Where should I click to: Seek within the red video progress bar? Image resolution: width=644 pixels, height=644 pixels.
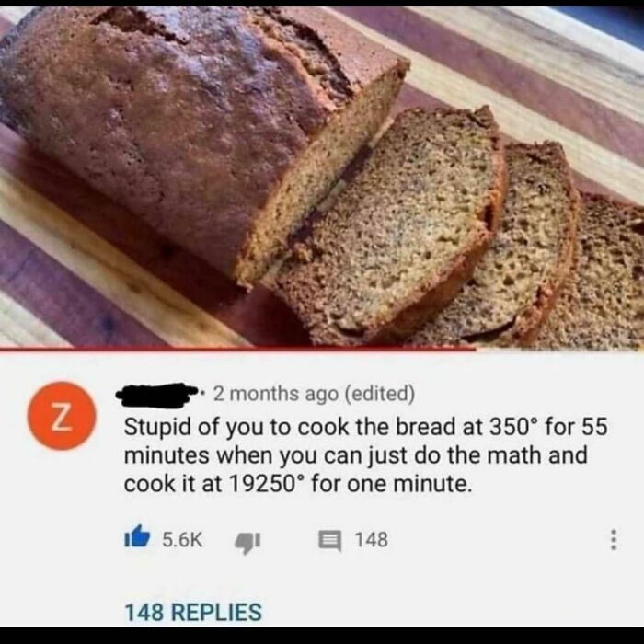[x=238, y=349]
